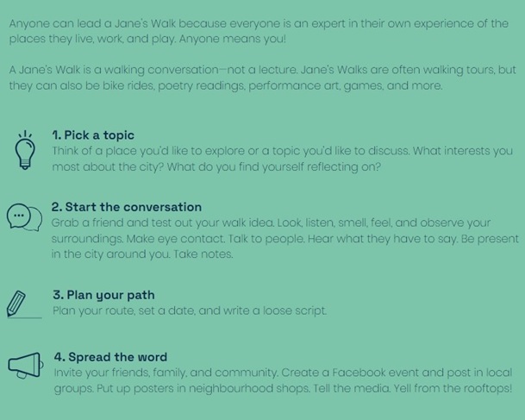Click the speech bubbles conversation icon

click(24, 217)
